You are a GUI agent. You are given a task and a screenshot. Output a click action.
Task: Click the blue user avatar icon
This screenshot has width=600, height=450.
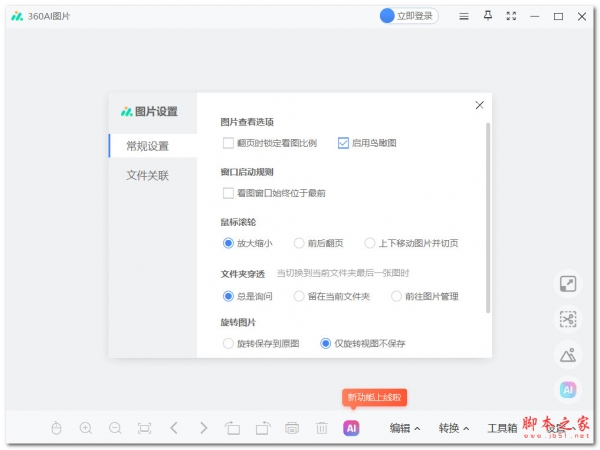[387, 16]
